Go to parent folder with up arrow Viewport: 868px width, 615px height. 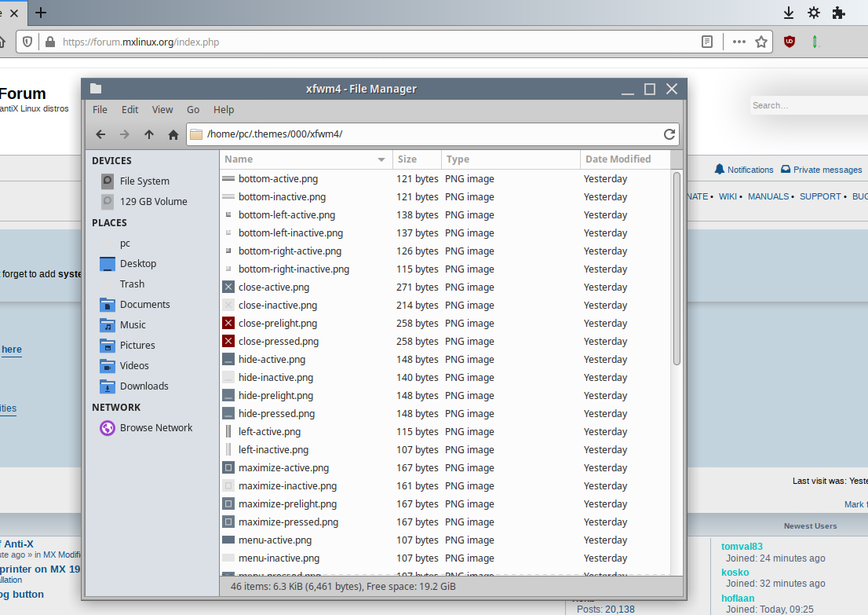pos(149,134)
